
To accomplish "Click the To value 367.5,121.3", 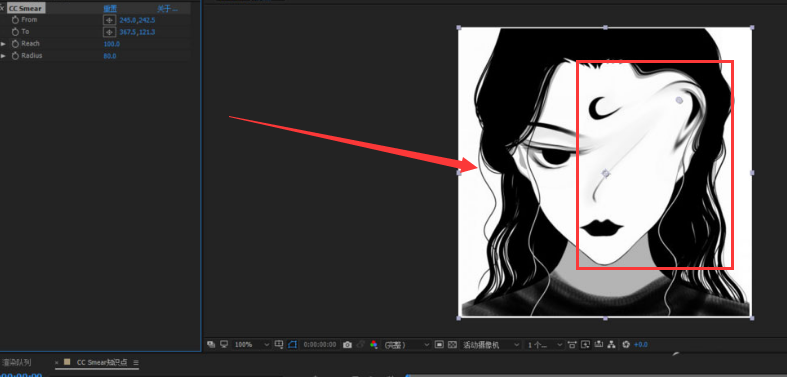I will click(137, 32).
